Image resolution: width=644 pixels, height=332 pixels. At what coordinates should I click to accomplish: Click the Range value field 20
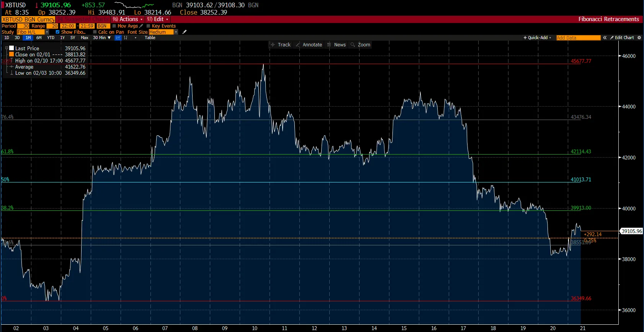pyautogui.click(x=52, y=26)
